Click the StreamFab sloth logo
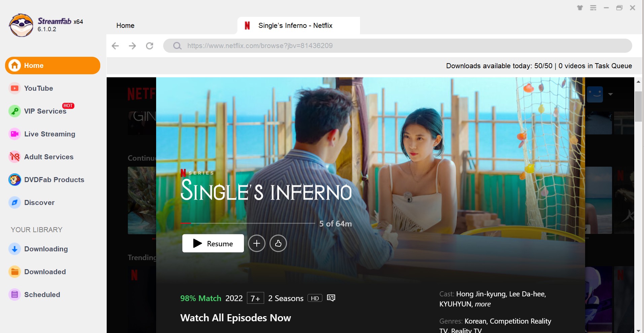This screenshot has width=644, height=333. 21,25
